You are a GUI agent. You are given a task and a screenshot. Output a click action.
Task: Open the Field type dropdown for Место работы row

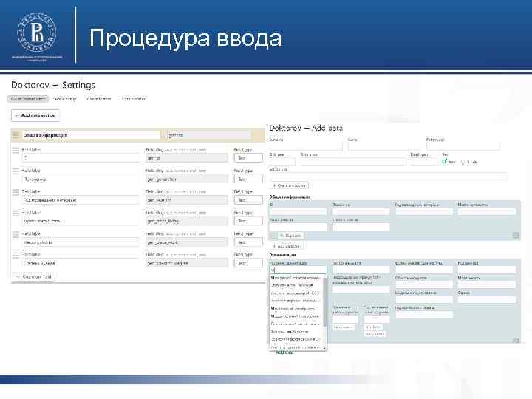(x=248, y=242)
